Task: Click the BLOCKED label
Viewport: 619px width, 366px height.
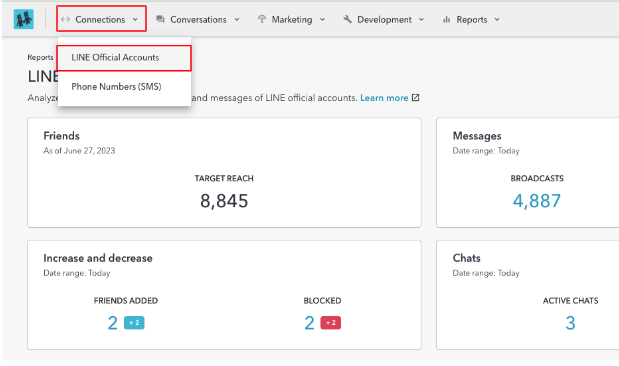Action: (x=323, y=301)
